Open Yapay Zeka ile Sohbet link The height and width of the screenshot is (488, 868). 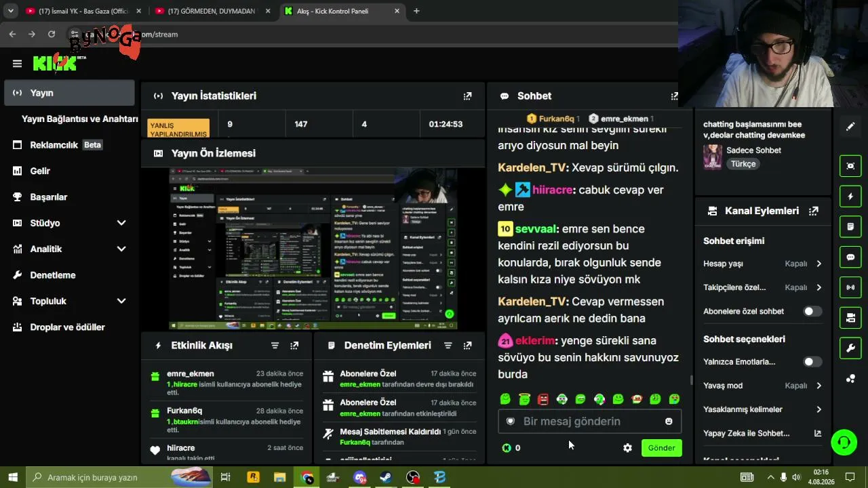763,433
